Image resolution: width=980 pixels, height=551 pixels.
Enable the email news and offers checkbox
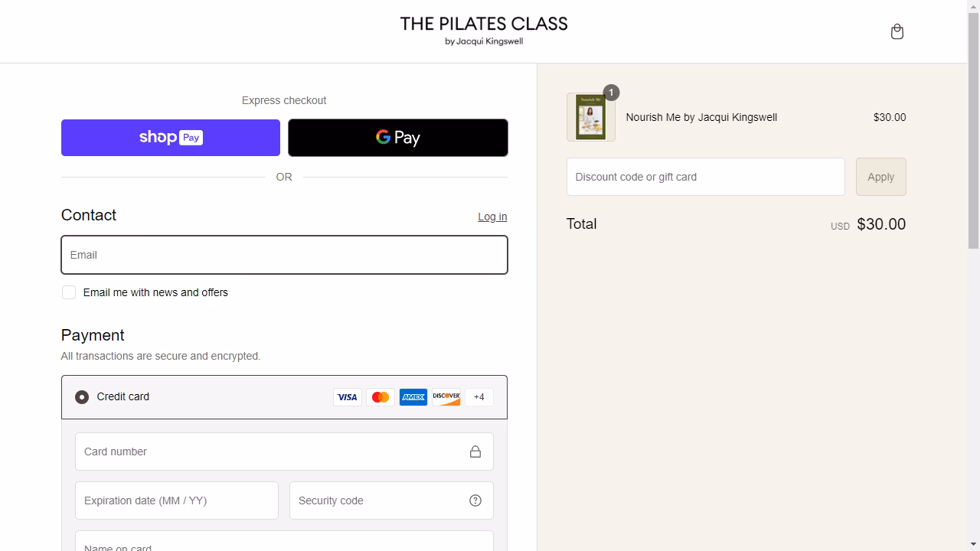69,292
